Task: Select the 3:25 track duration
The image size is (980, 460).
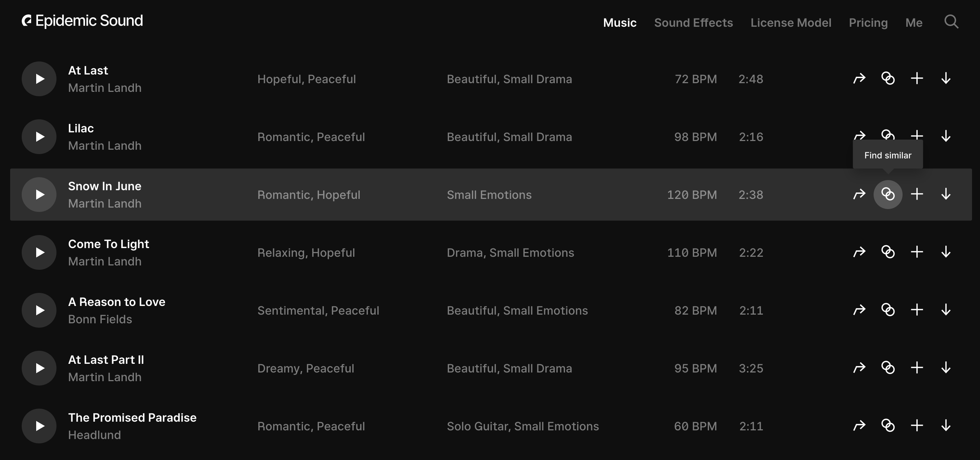Action: (751, 368)
